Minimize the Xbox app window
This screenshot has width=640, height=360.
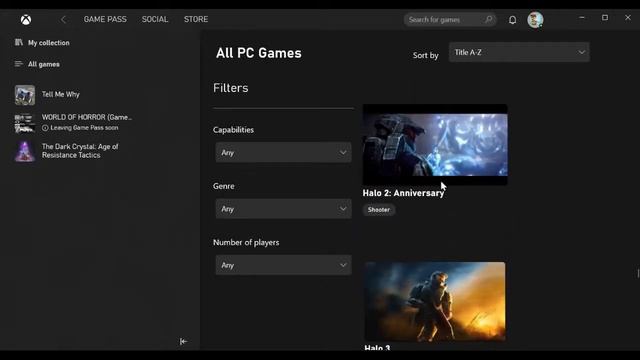(x=582, y=18)
